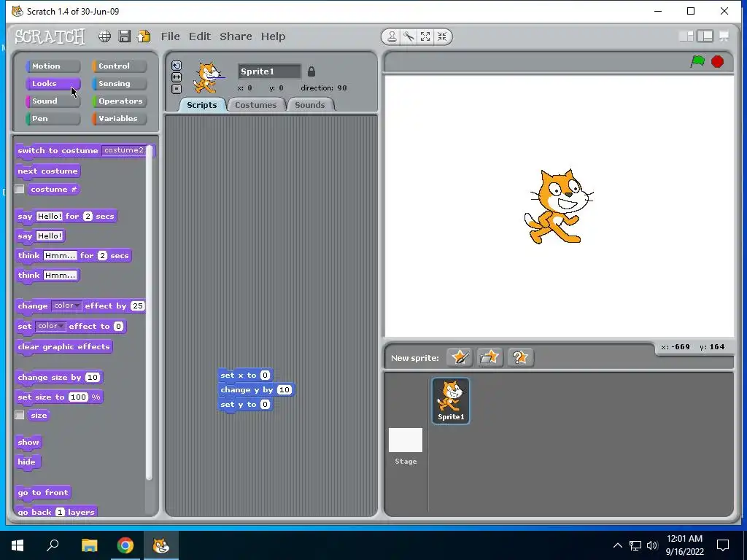Switch to the Sounds tab

coord(309,105)
